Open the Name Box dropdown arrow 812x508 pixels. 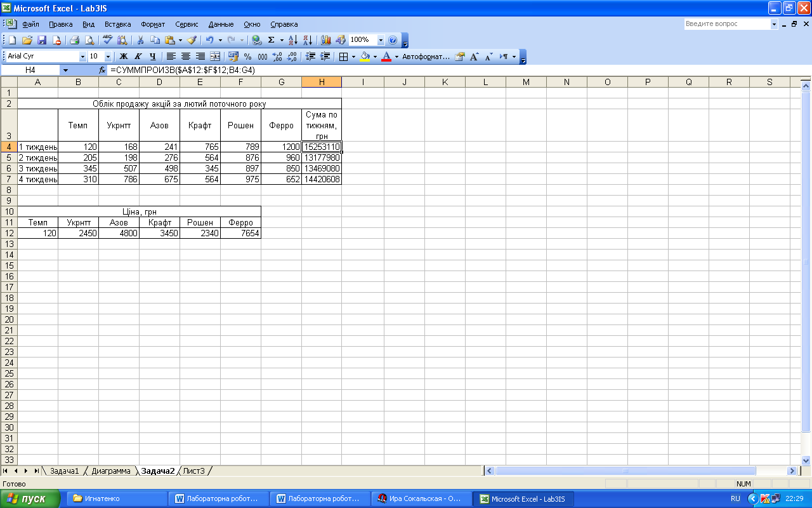[65, 70]
